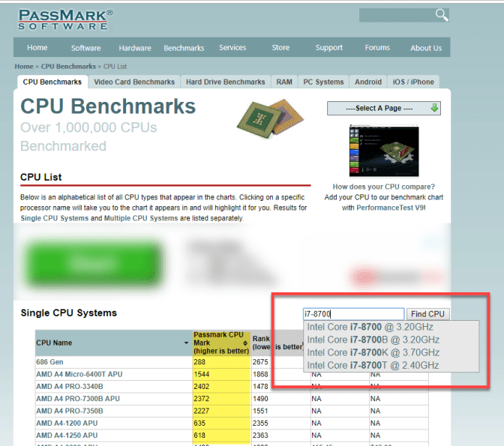Open the Store menu
Viewport: 504px width, 446px height.
pyautogui.click(x=280, y=47)
